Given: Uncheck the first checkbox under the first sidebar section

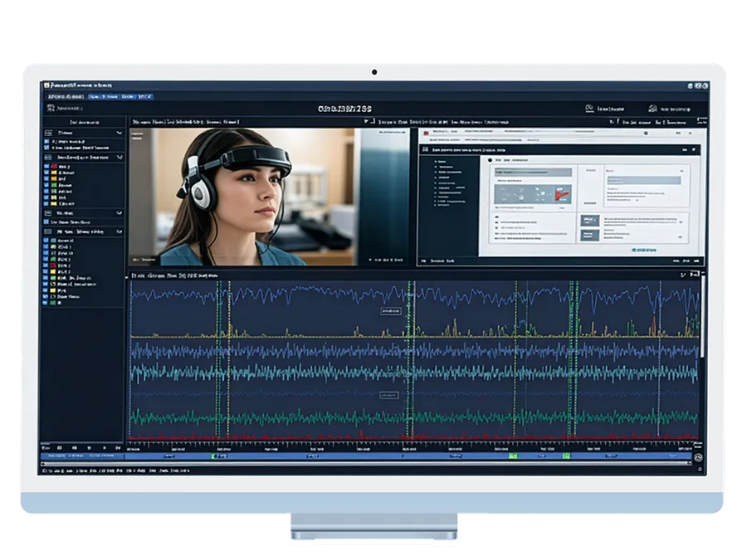Looking at the screenshot, I should [x=46, y=143].
